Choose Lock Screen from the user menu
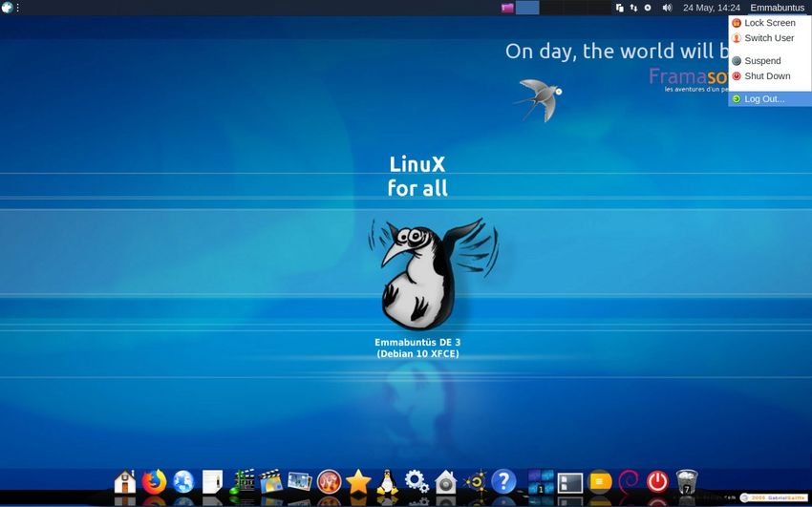 [770, 23]
